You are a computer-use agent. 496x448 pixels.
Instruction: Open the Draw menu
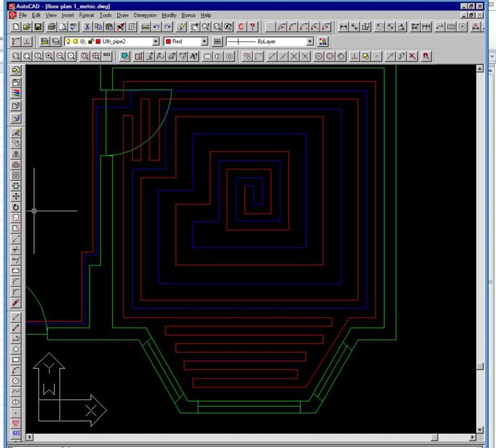click(123, 14)
